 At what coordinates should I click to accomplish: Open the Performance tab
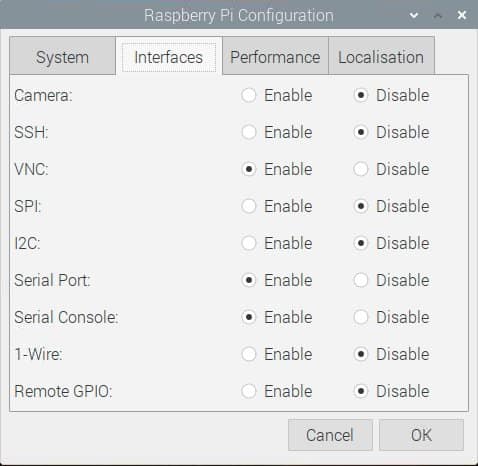(275, 57)
